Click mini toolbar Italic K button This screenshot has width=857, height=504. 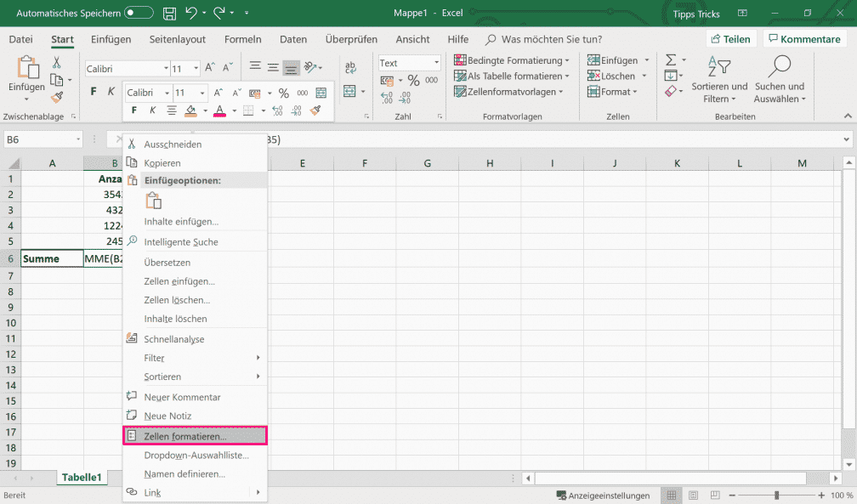click(x=152, y=110)
